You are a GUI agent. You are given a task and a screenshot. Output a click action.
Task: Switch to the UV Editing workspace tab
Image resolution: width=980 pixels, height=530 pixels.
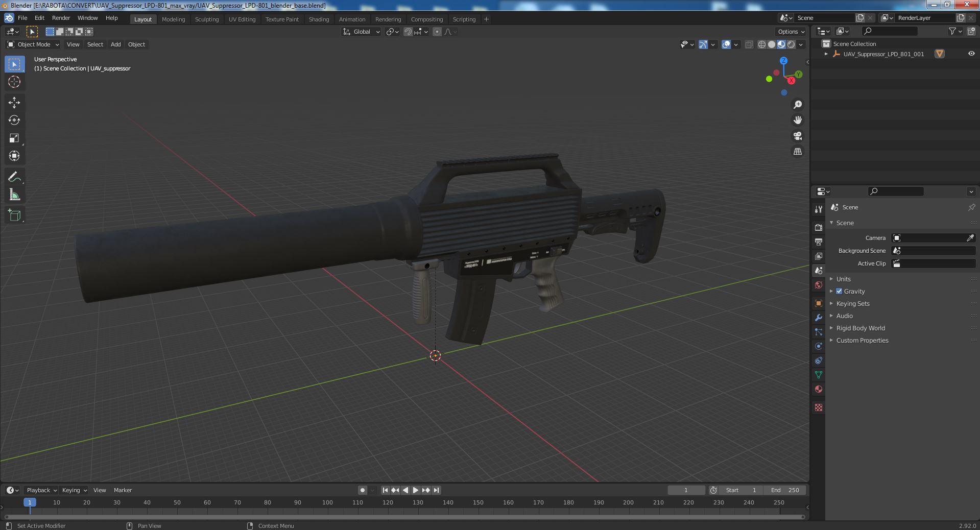point(242,19)
